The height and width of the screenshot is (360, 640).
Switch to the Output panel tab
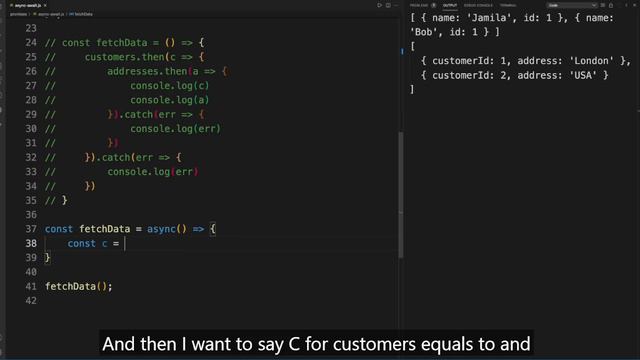coord(450,5)
